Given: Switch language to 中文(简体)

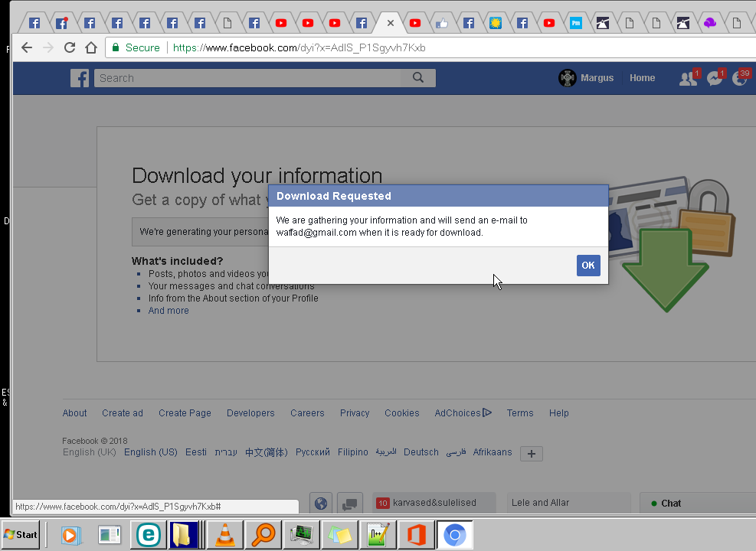Looking at the screenshot, I should pyautogui.click(x=266, y=452).
